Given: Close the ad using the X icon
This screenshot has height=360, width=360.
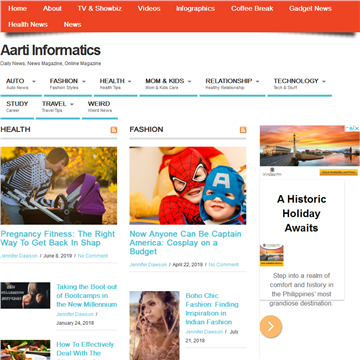Looking at the screenshot, I should tap(357, 128).
